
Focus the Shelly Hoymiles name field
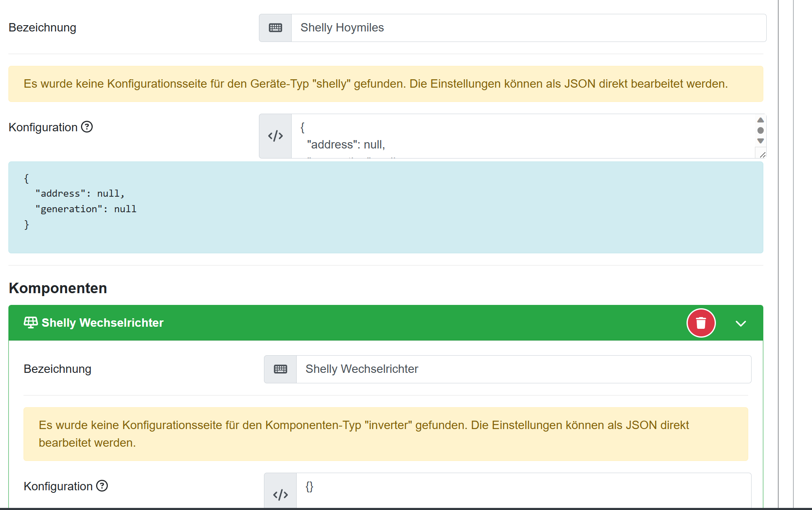click(528, 28)
